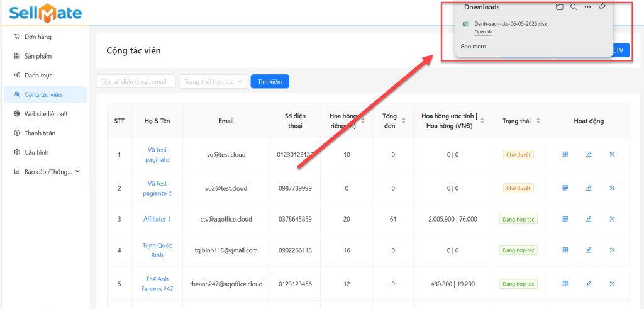The height and width of the screenshot is (309, 644).
Task: Click the Tìm kiếm search button
Action: 270,82
